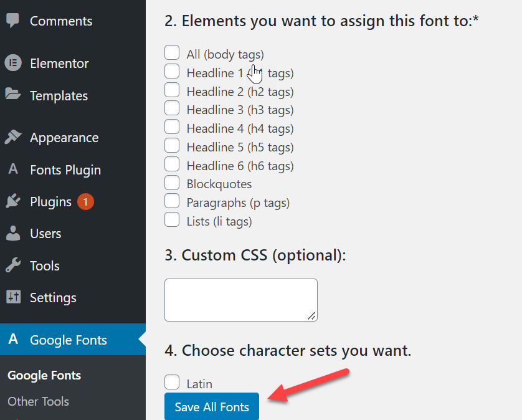The height and width of the screenshot is (420, 522).
Task: Tick the Headline 3 (h3 tags) checkbox
Action: click(x=172, y=108)
